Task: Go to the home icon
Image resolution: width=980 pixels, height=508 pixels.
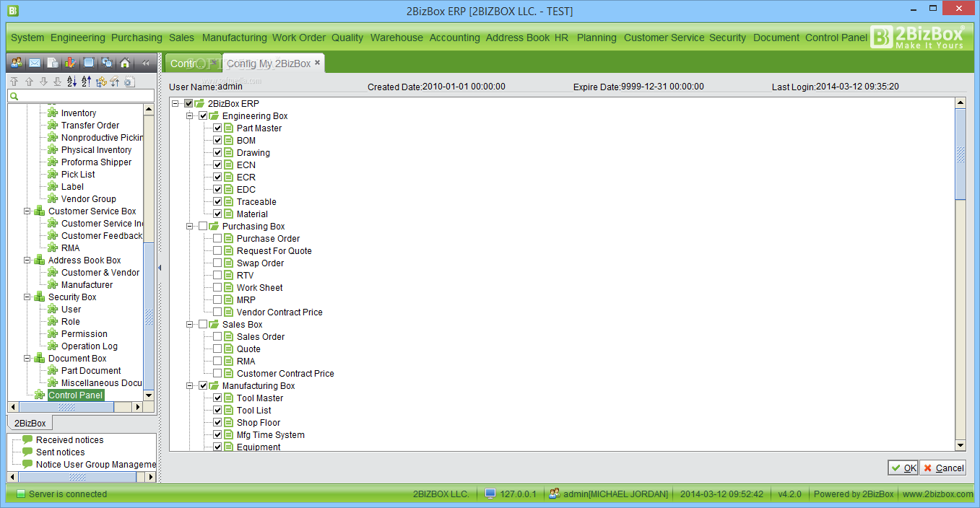Action: point(125,63)
